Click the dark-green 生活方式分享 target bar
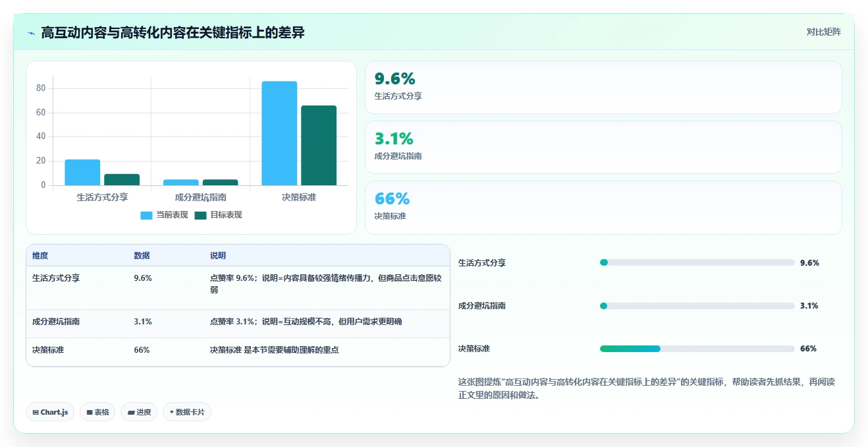The image size is (868, 447). [122, 179]
